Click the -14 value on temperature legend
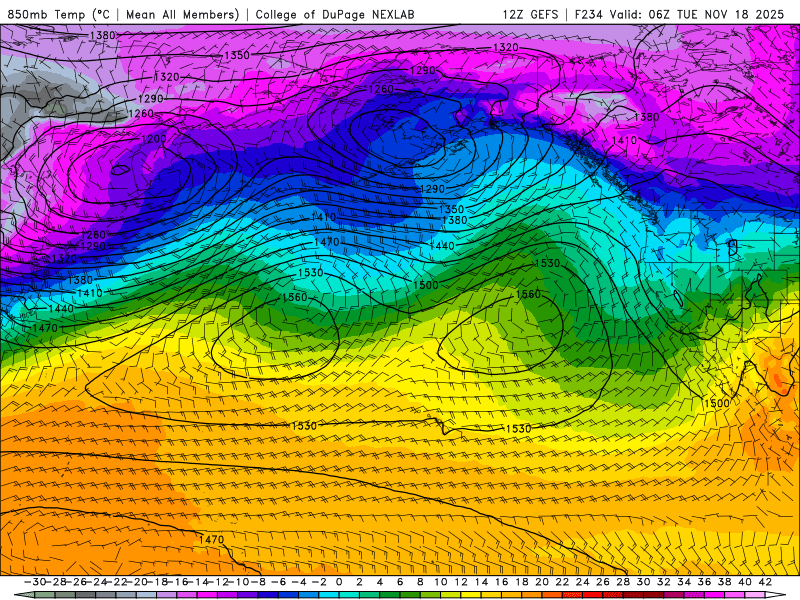The width and height of the screenshot is (800, 600). pyautogui.click(x=198, y=582)
